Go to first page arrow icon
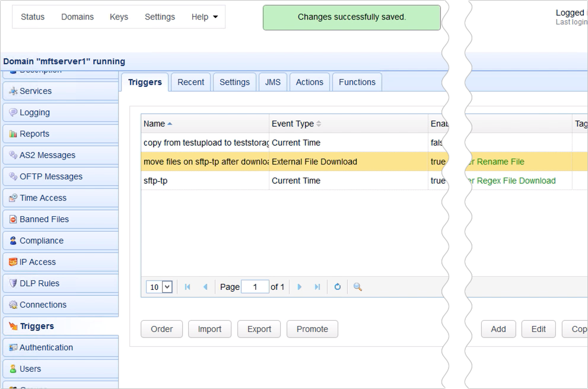 point(187,287)
